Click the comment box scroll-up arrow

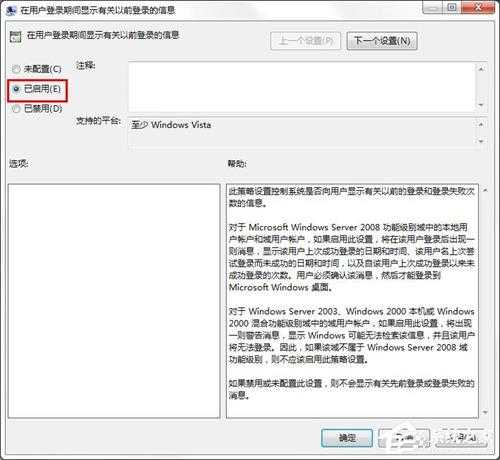481,69
